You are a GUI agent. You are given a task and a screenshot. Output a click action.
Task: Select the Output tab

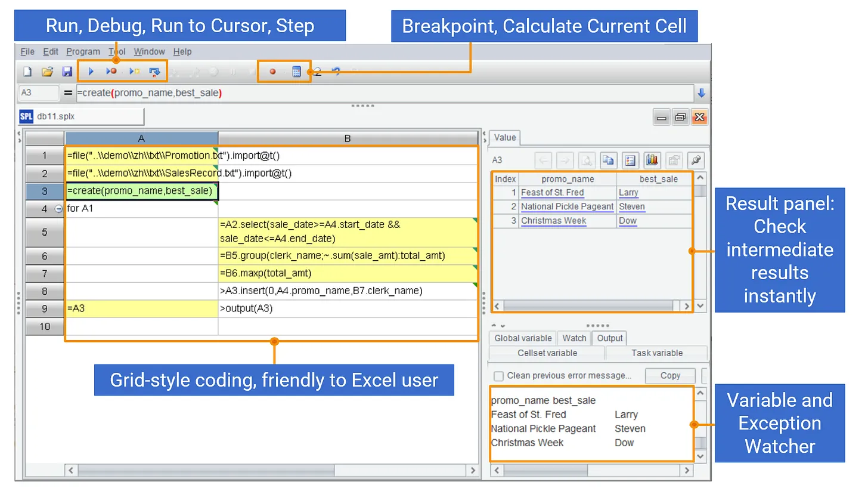pos(609,338)
